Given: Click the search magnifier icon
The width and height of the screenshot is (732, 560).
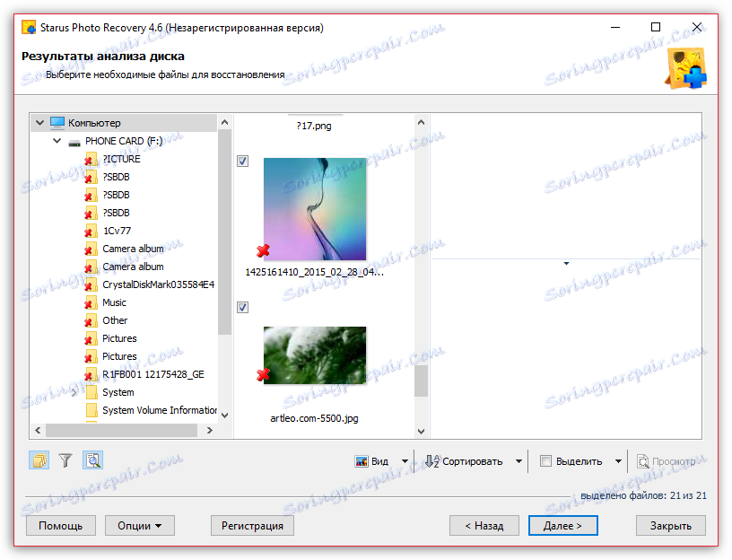Looking at the screenshot, I should tap(93, 460).
